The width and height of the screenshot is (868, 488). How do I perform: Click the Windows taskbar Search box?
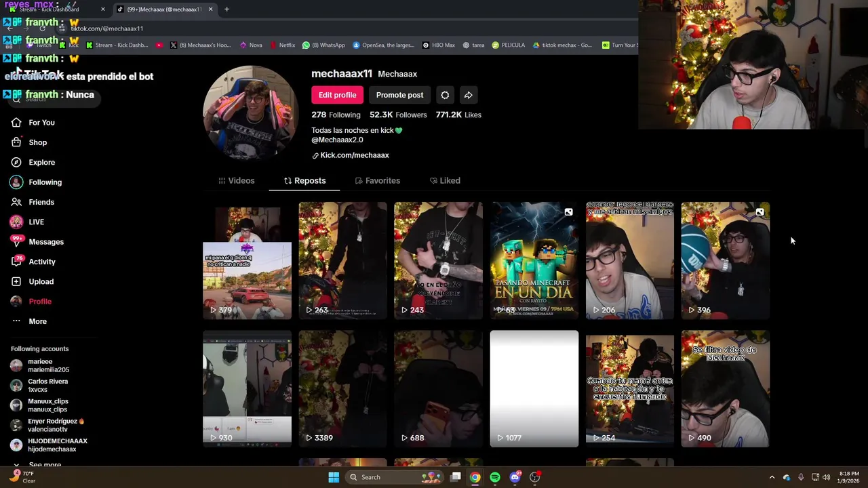click(395, 477)
